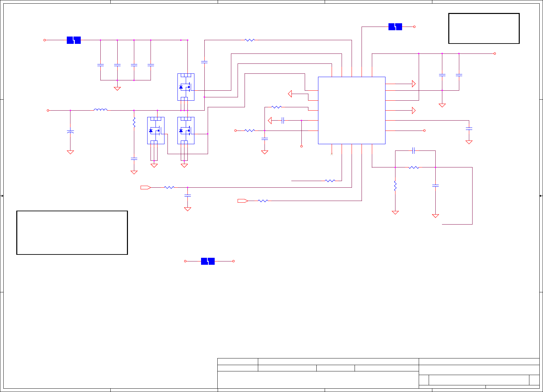543x392 pixels.
Task: Click the title block at the bottom right
Action: click(x=379, y=373)
